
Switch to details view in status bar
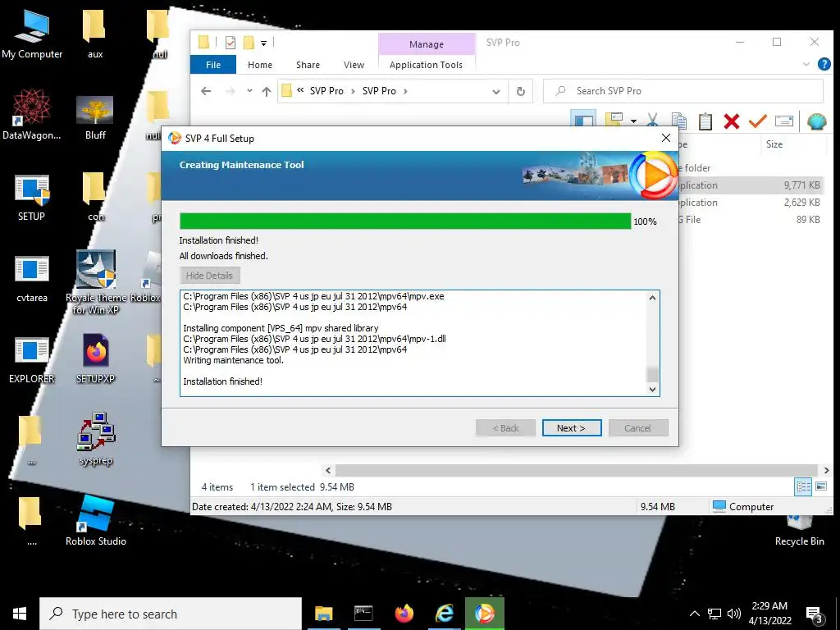803,486
